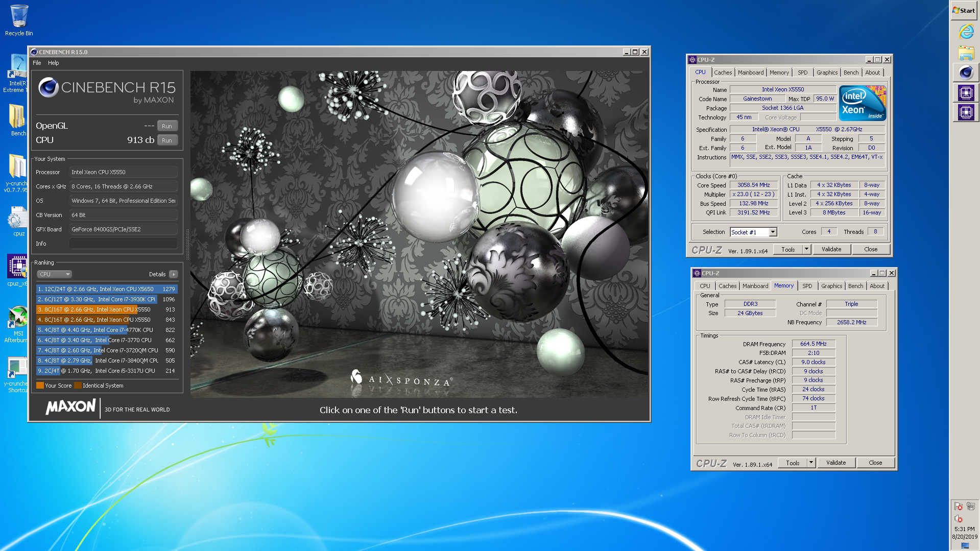Open Bench tab in bottom CPU-Z window

point(855,286)
